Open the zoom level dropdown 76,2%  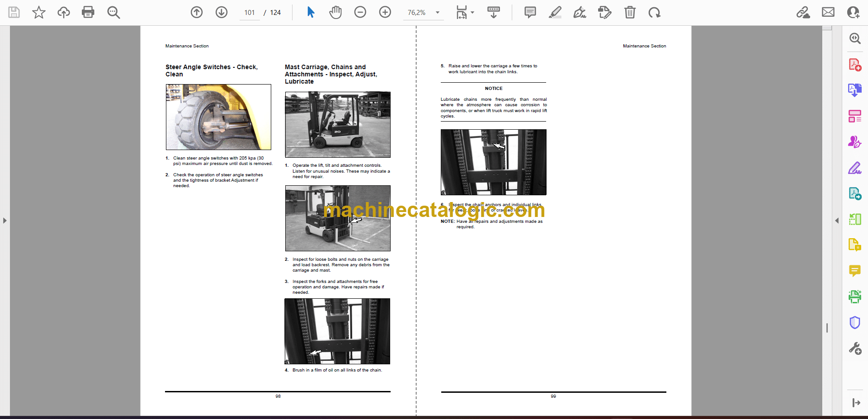[x=437, y=13]
